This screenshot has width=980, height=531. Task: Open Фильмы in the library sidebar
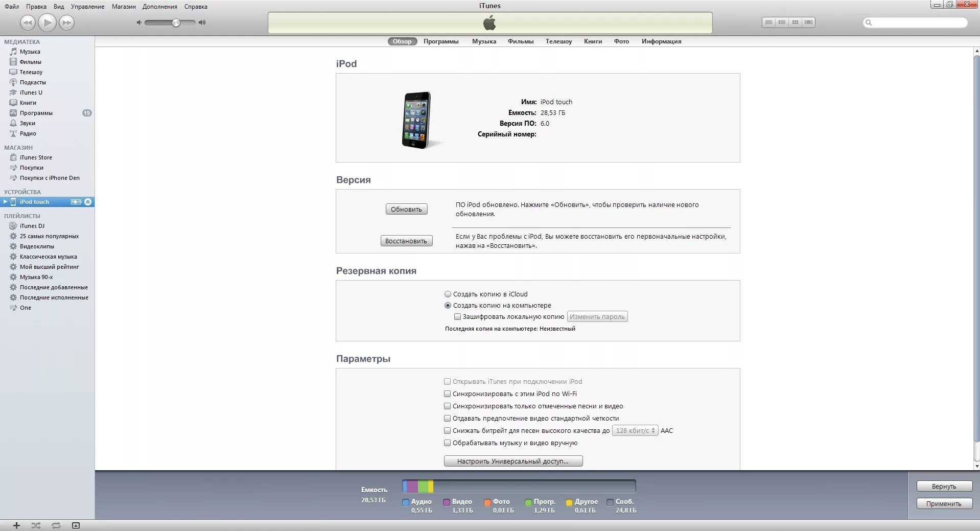[47, 62]
